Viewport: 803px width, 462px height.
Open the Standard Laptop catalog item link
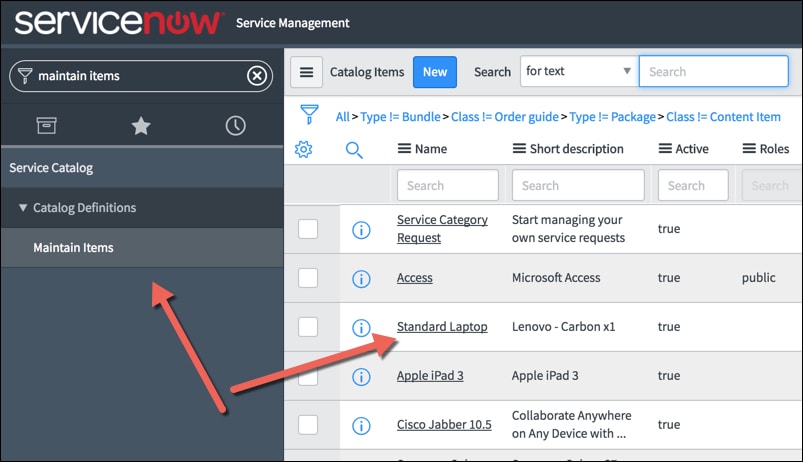442,327
